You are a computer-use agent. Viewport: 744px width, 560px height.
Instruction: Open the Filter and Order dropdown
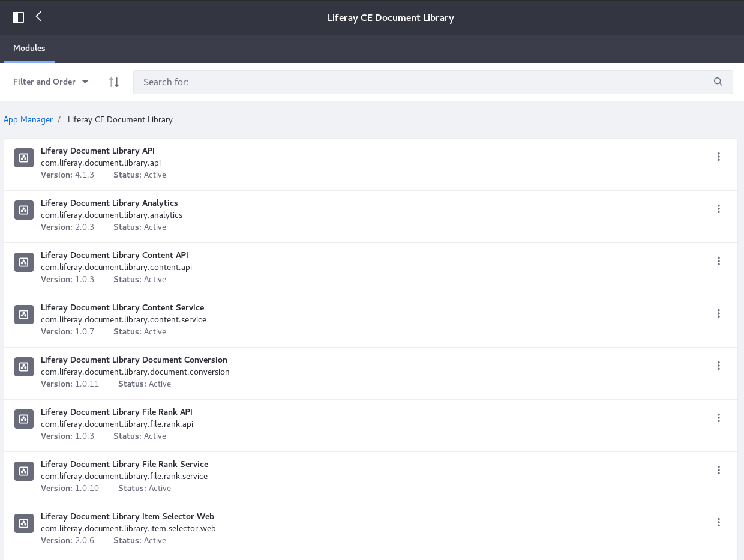click(x=51, y=82)
